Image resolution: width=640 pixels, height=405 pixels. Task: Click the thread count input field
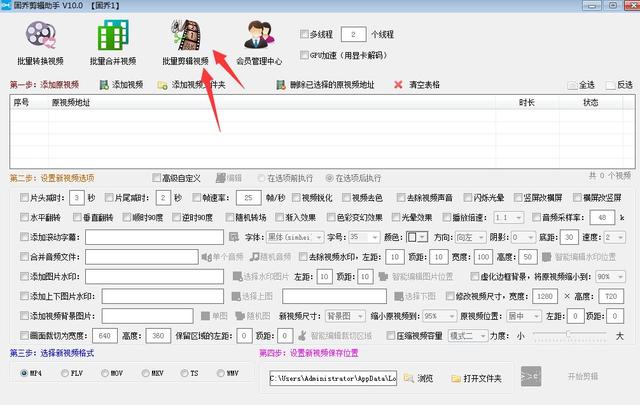pos(353,34)
